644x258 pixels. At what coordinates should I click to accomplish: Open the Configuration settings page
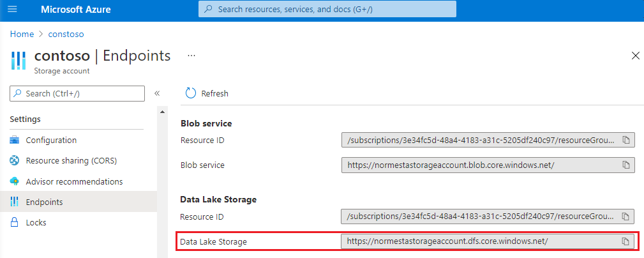click(x=51, y=140)
